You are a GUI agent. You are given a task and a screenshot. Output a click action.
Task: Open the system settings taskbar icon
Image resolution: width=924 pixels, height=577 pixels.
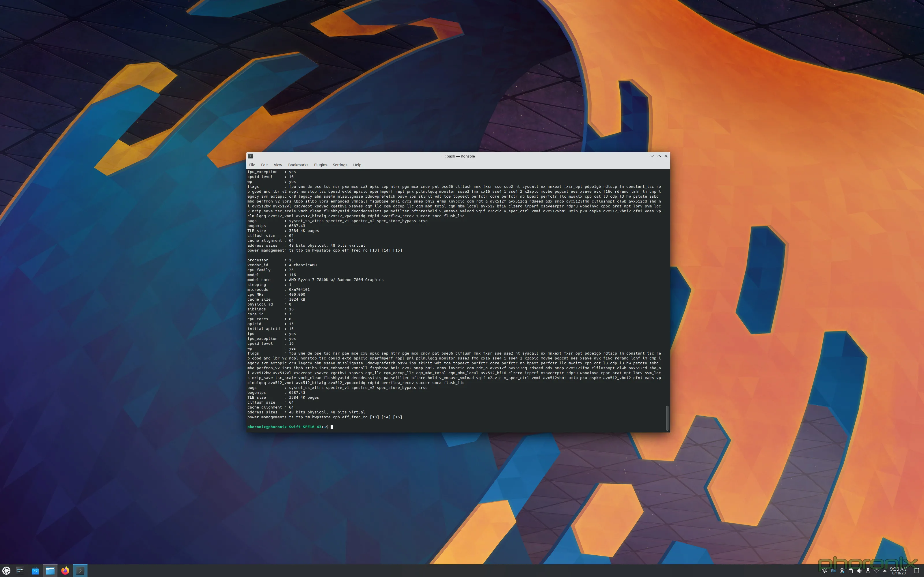pyautogui.click(x=20, y=571)
